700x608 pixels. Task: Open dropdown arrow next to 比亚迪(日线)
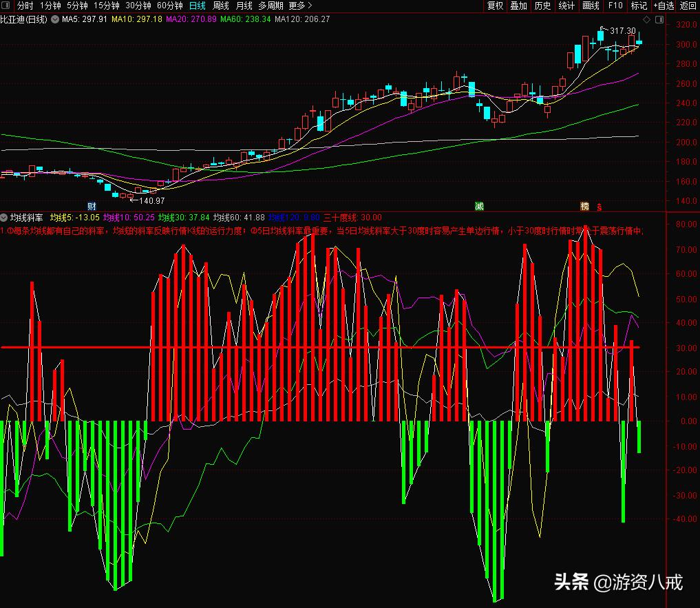pyautogui.click(x=55, y=19)
